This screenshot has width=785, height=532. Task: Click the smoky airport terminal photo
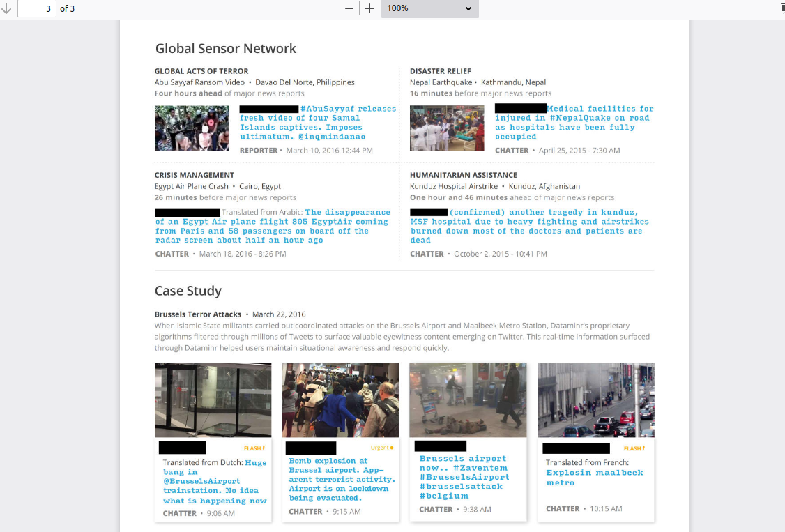tap(468, 400)
